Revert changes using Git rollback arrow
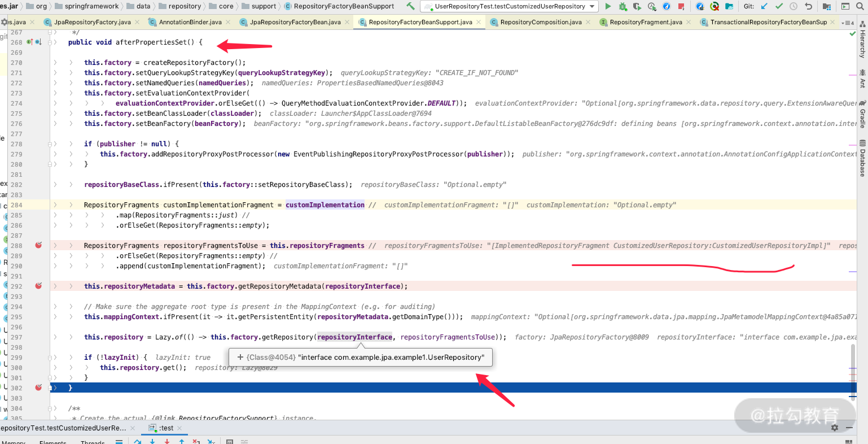Screen dimensions: 868x444 point(808,6)
